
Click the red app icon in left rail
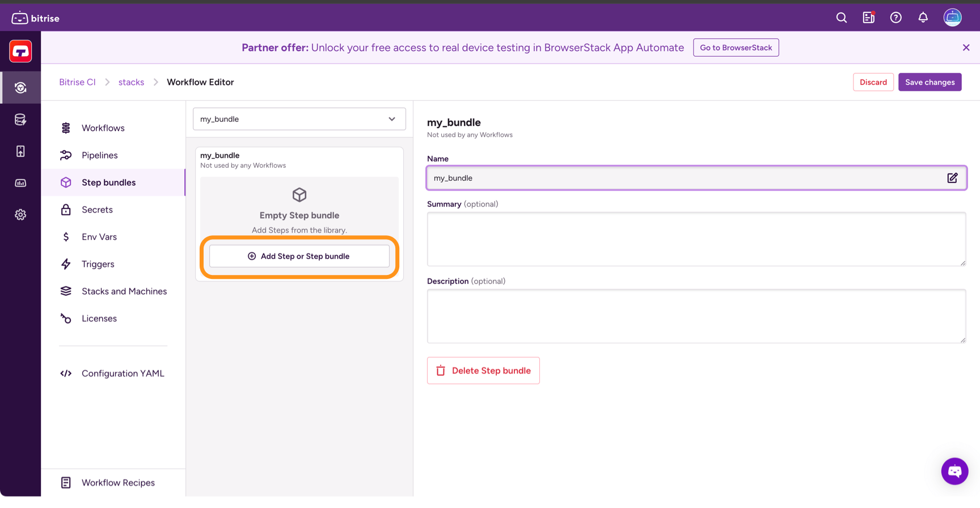coord(20,52)
